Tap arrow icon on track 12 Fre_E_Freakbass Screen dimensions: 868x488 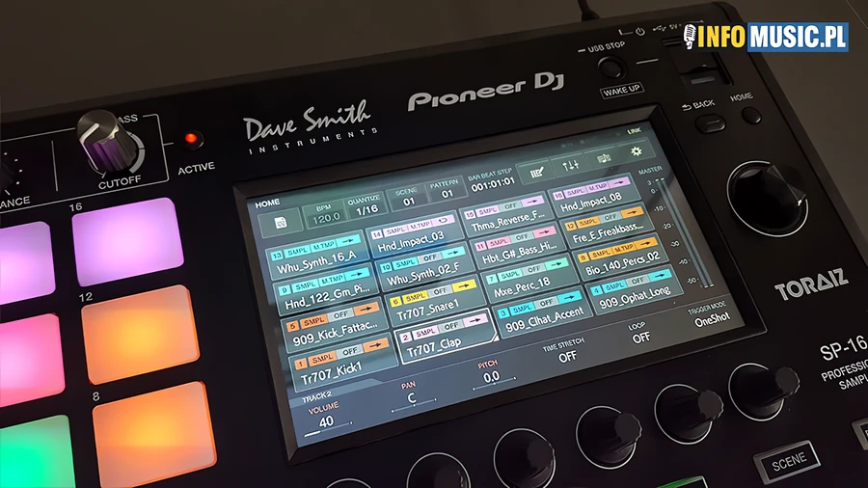pos(632,211)
